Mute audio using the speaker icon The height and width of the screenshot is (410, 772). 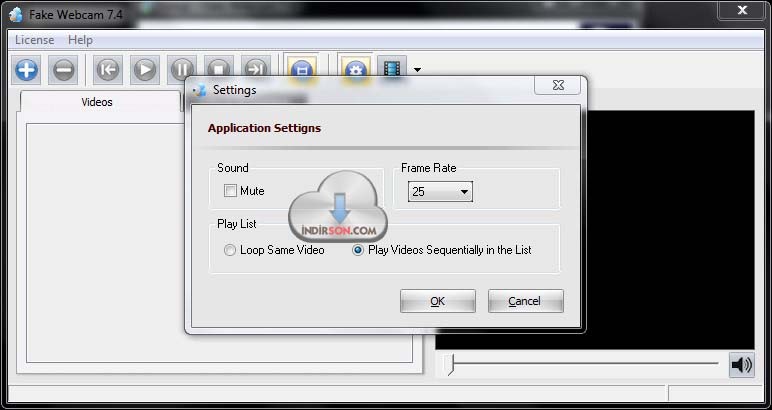[x=741, y=365]
